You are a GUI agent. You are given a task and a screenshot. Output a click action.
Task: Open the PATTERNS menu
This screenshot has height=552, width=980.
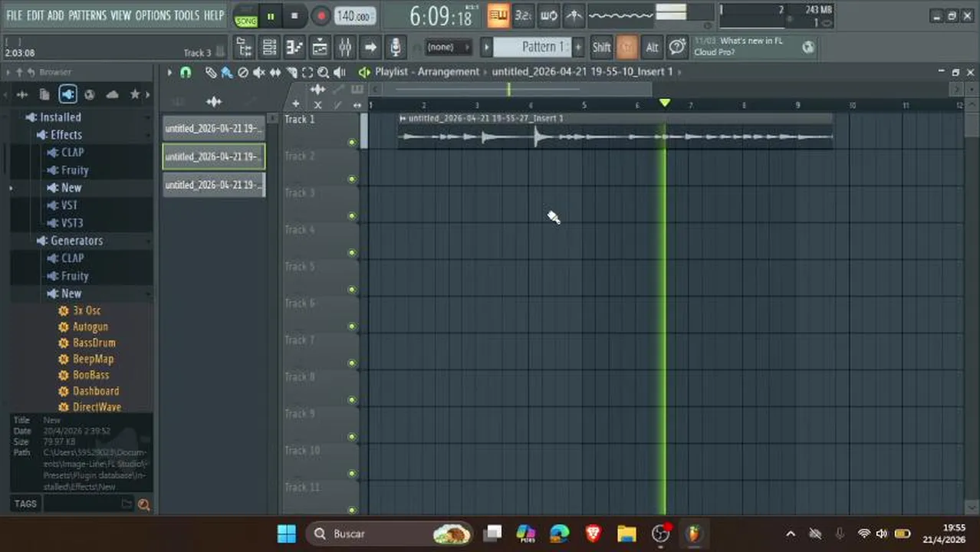click(87, 15)
